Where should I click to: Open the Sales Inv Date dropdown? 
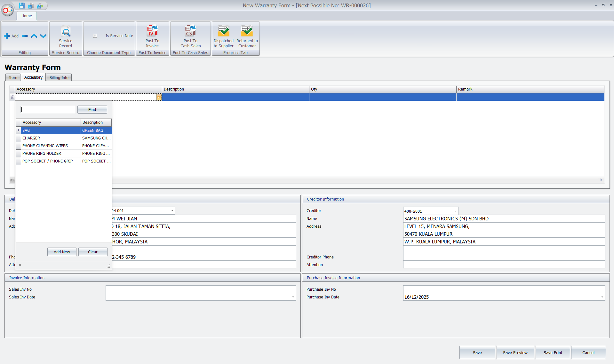point(293,297)
